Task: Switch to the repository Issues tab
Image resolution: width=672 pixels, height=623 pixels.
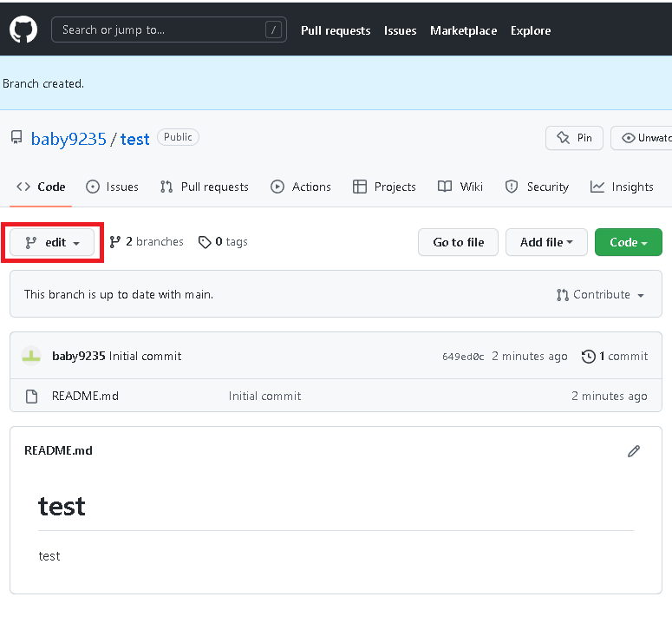Action: [x=112, y=187]
